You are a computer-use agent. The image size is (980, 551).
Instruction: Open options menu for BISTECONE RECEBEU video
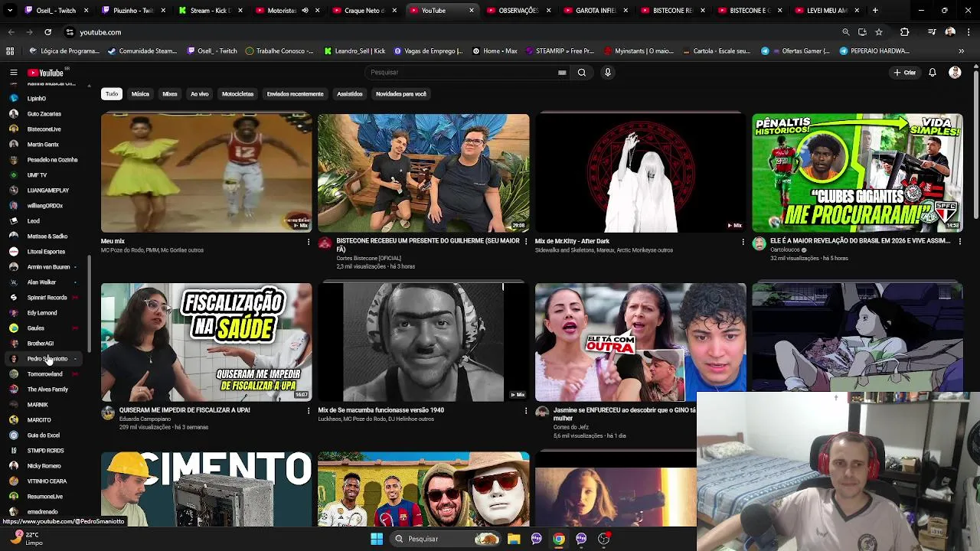click(x=525, y=242)
